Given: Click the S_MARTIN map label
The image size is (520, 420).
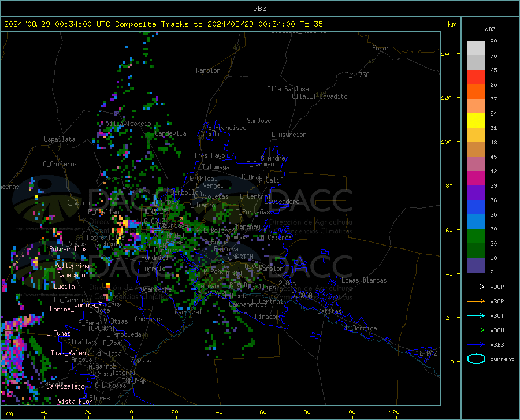Looking at the screenshot, I should [x=239, y=257].
